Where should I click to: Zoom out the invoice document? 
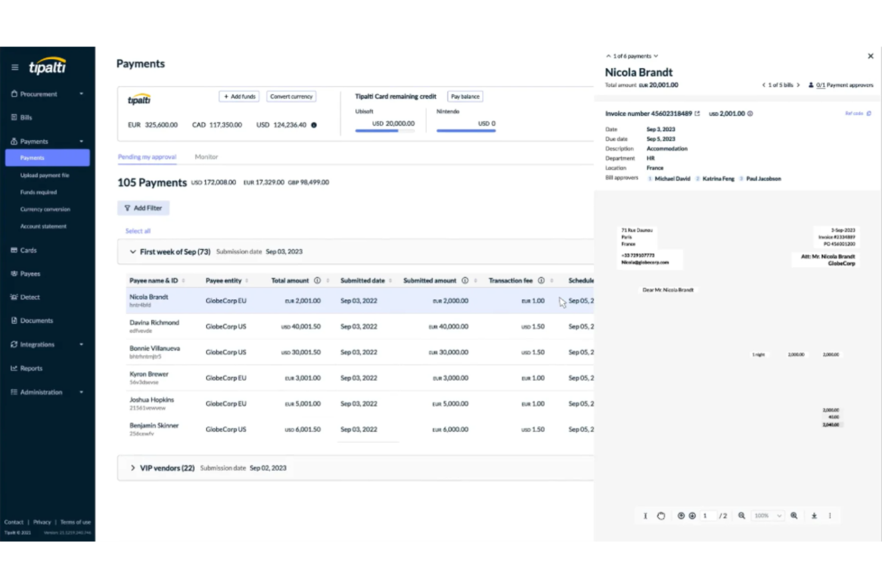[x=741, y=516]
